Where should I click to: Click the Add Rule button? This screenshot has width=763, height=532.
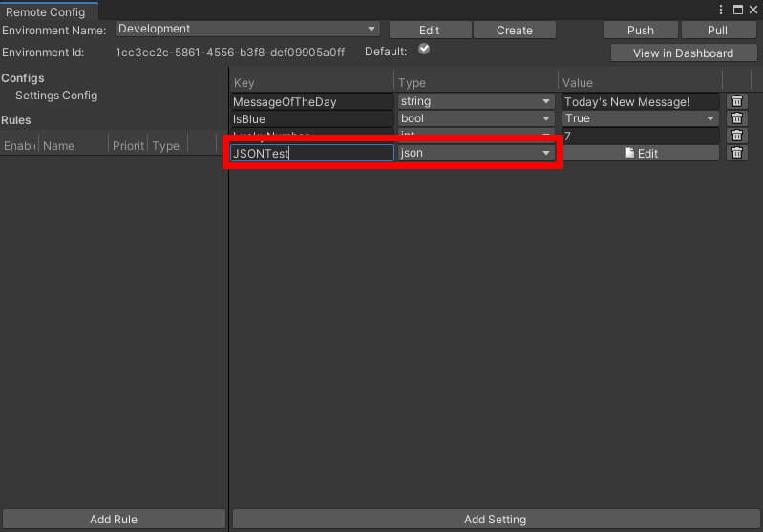point(114,520)
